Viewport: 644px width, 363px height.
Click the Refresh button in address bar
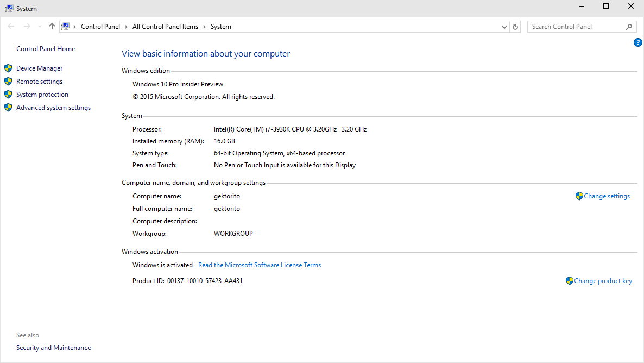[516, 27]
